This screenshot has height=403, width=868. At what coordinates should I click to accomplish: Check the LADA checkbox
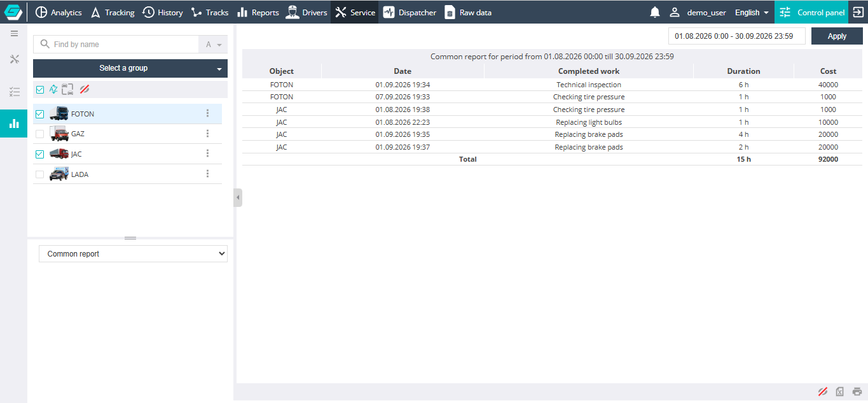(40, 174)
